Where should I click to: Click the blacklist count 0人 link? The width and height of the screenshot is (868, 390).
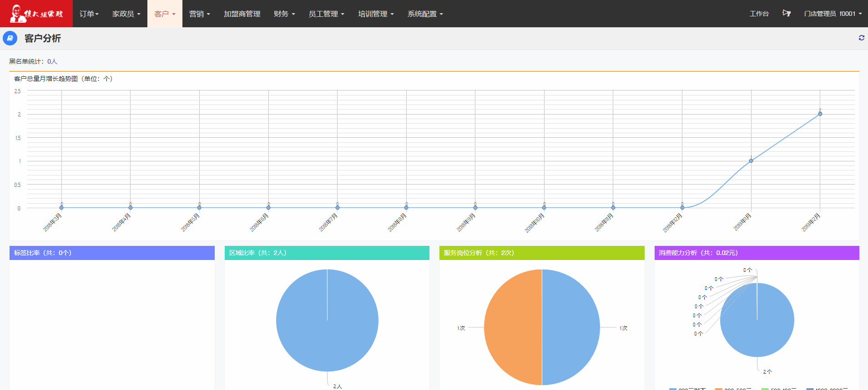[52, 61]
